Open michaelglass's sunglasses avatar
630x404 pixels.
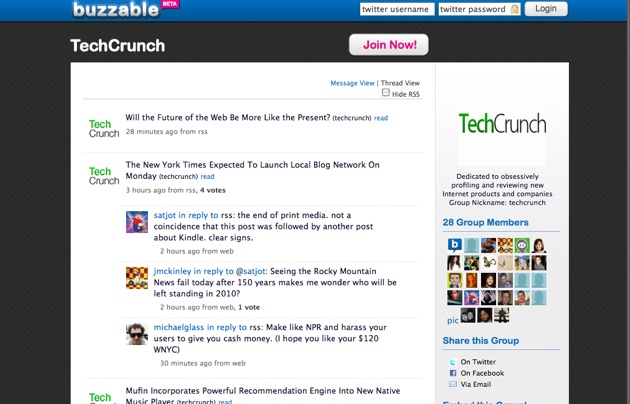[137, 334]
